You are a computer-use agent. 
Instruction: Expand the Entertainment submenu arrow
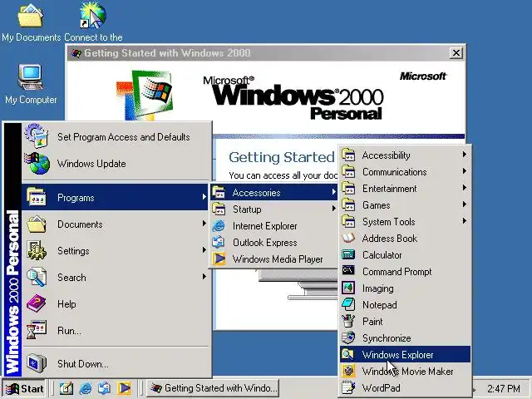(464, 188)
